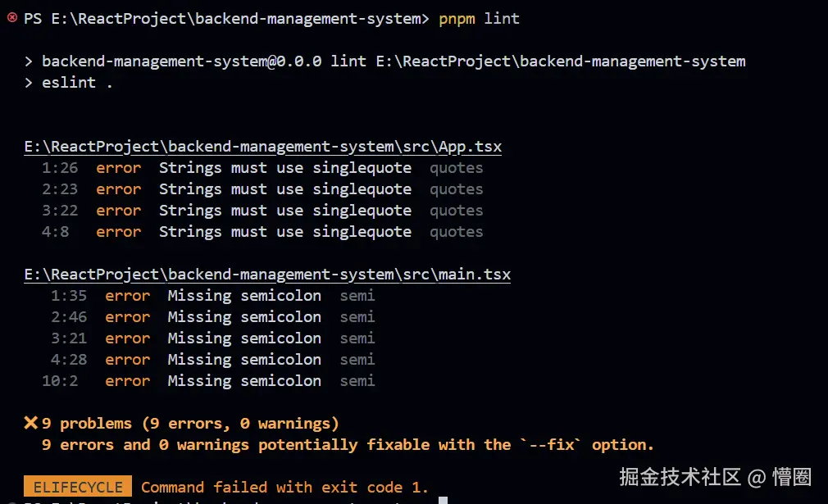Screen dimensions: 828x504
Task: Open the src\main.tsx file path link
Action: pyautogui.click(x=267, y=275)
